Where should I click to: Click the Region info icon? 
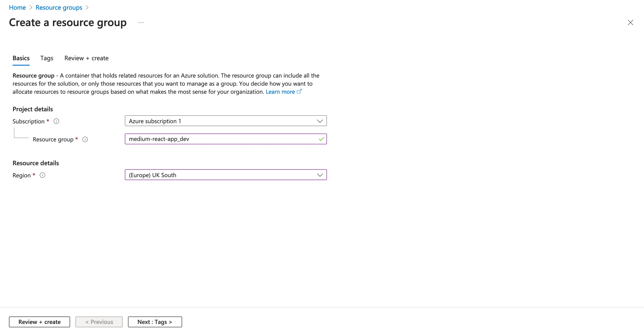click(x=42, y=175)
